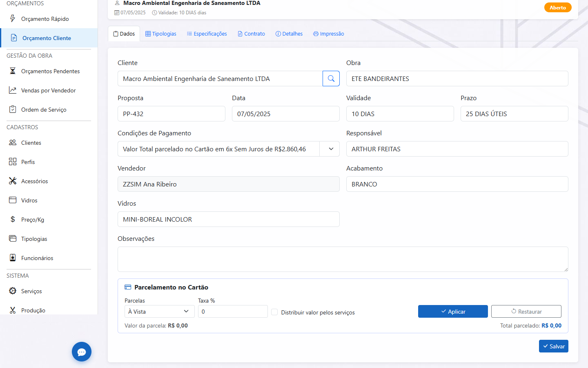This screenshot has width=588, height=368.
Task: Open the Contrato tab
Action: [x=251, y=34]
